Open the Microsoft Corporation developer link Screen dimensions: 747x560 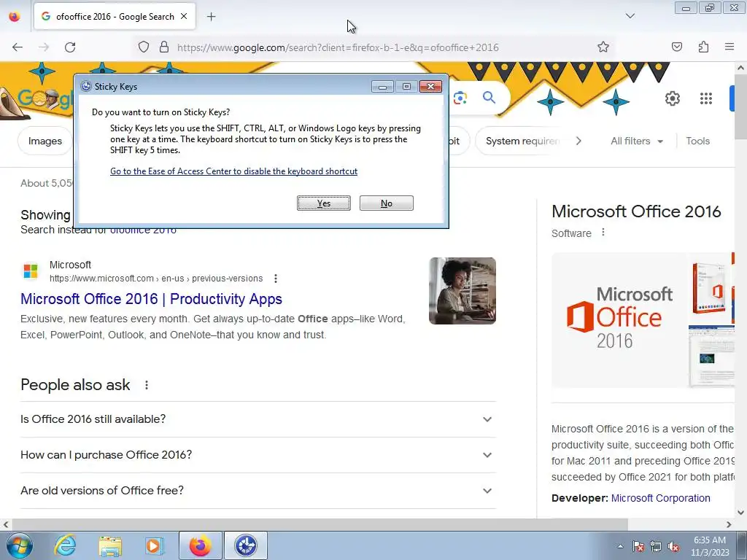(660, 498)
